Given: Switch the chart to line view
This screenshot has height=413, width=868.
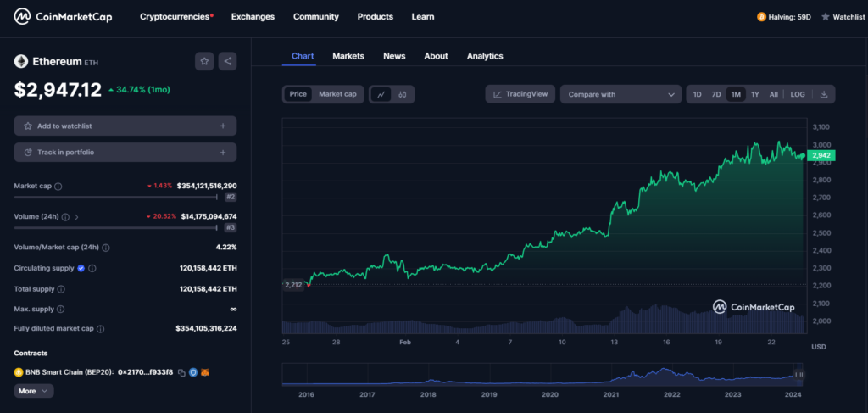Looking at the screenshot, I should (x=381, y=94).
